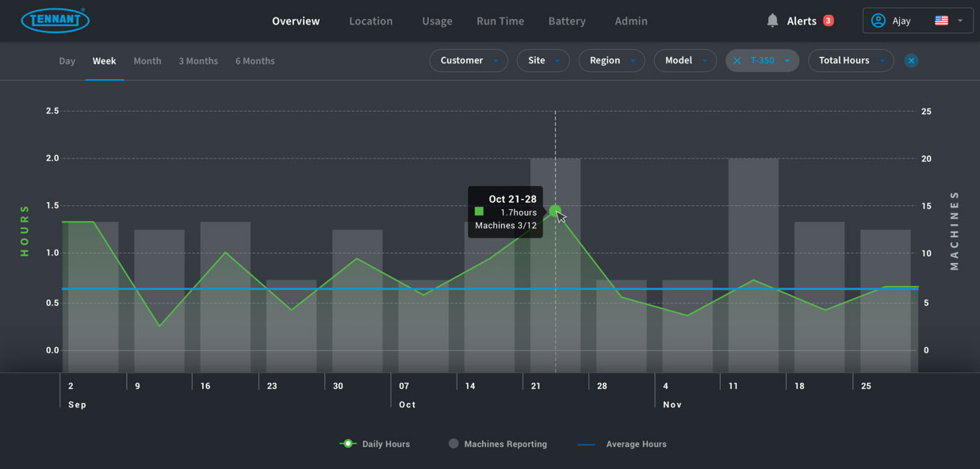The image size is (980, 469).
Task: Select the 3 Months time range
Action: [198, 61]
